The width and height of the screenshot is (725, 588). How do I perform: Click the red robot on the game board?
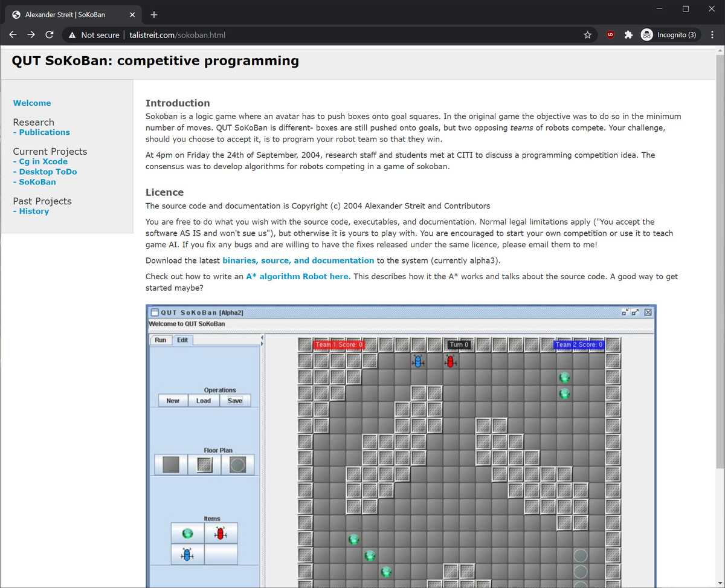(x=450, y=361)
